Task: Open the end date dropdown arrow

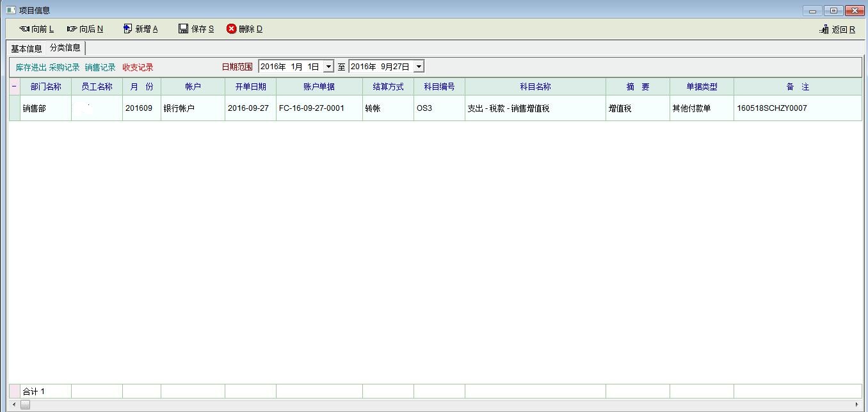Action: pos(419,67)
